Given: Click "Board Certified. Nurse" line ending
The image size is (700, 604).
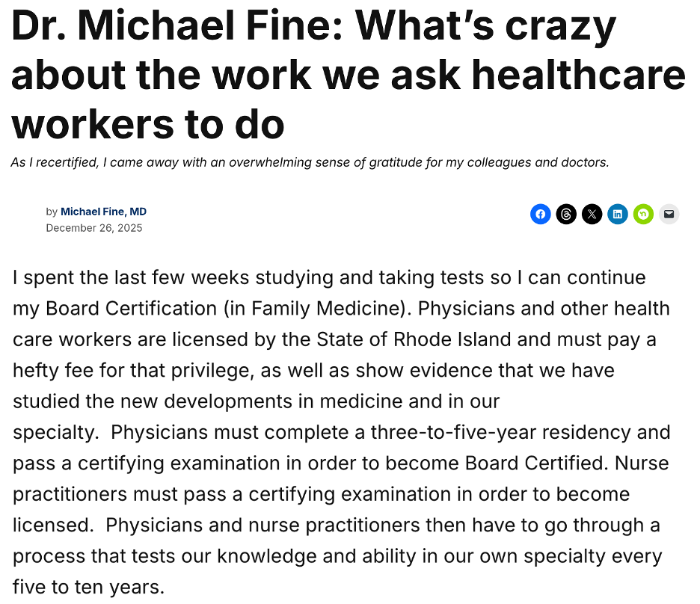Looking at the screenshot, I should pyautogui.click(x=567, y=463).
